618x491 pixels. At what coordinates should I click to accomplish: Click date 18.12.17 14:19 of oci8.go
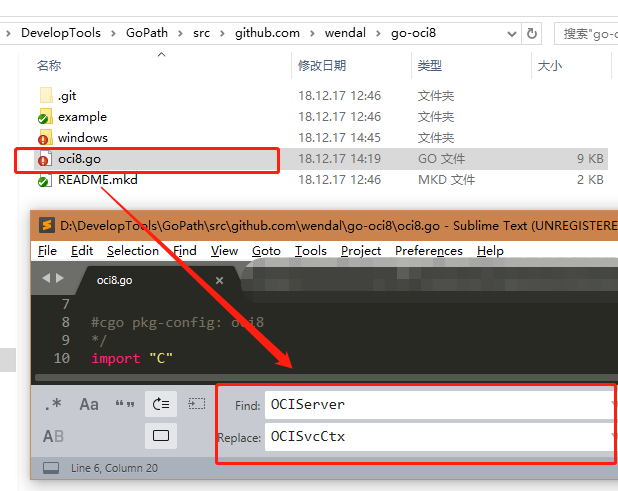coord(339,159)
